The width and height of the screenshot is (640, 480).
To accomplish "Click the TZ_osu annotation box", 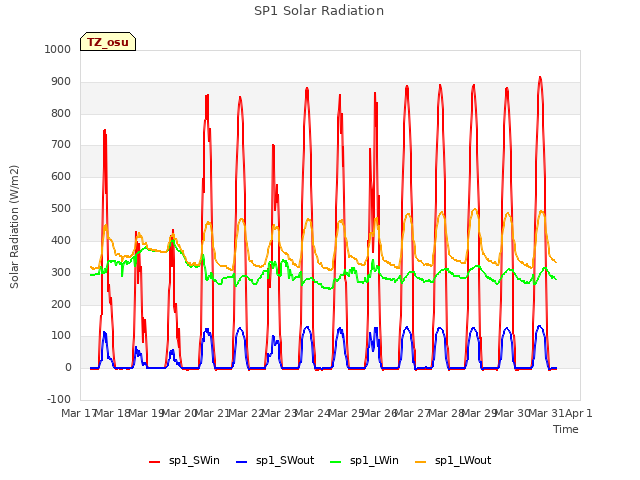I will click(x=108, y=42).
